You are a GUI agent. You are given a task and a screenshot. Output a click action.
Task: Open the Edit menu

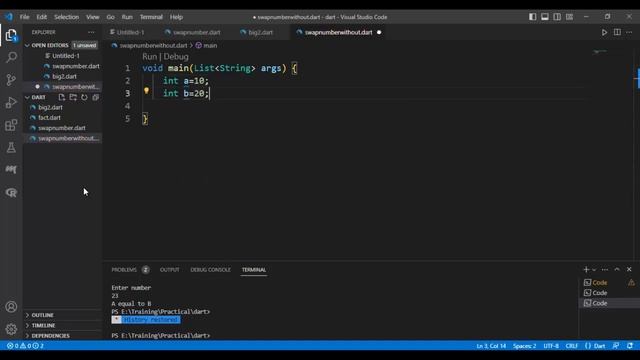[42, 17]
